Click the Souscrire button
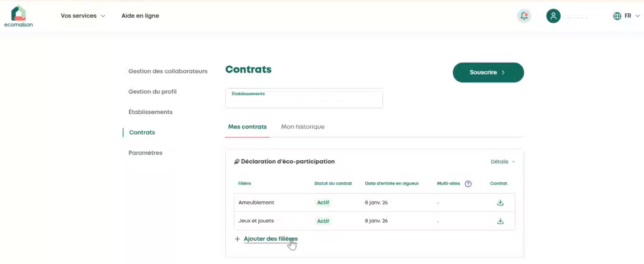Image resolution: width=644 pixels, height=264 pixels. click(x=488, y=72)
